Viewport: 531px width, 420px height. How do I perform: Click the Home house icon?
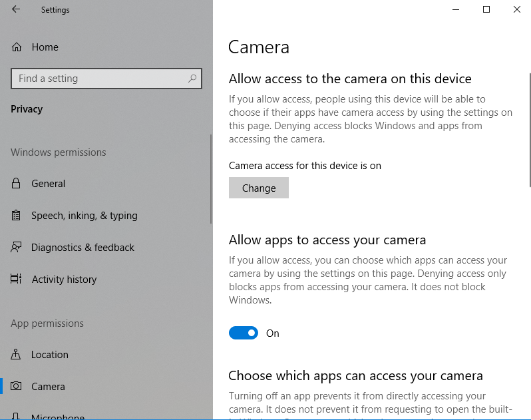click(x=17, y=47)
